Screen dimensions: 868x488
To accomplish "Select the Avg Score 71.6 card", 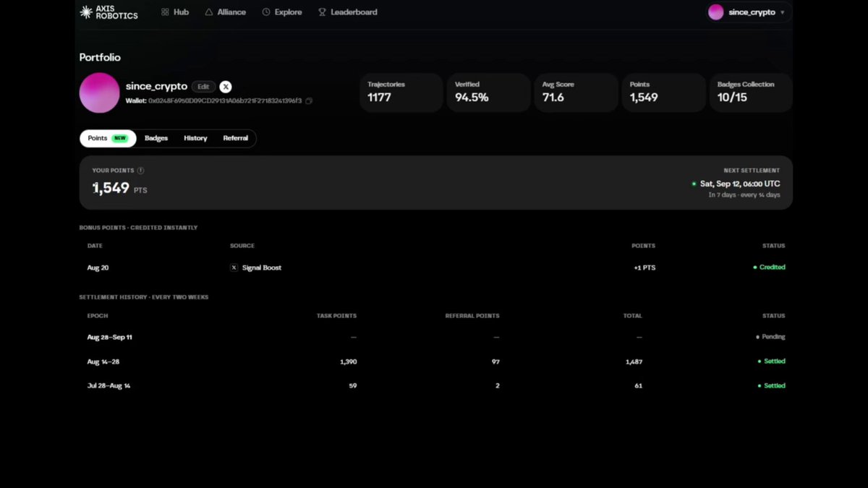I will [576, 93].
